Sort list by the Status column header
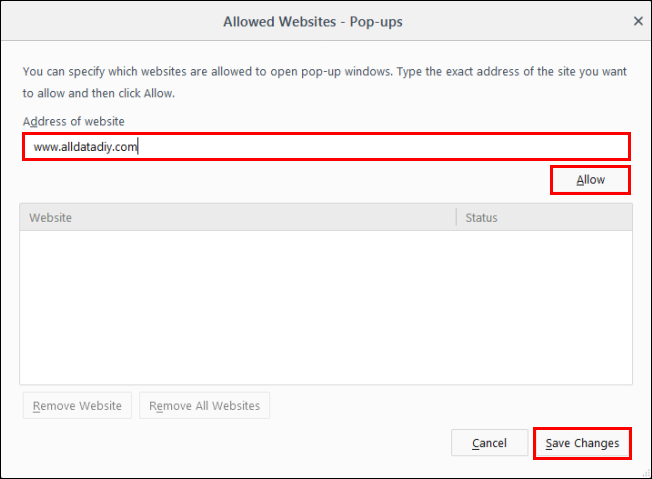The width and height of the screenshot is (652, 479). click(x=544, y=217)
